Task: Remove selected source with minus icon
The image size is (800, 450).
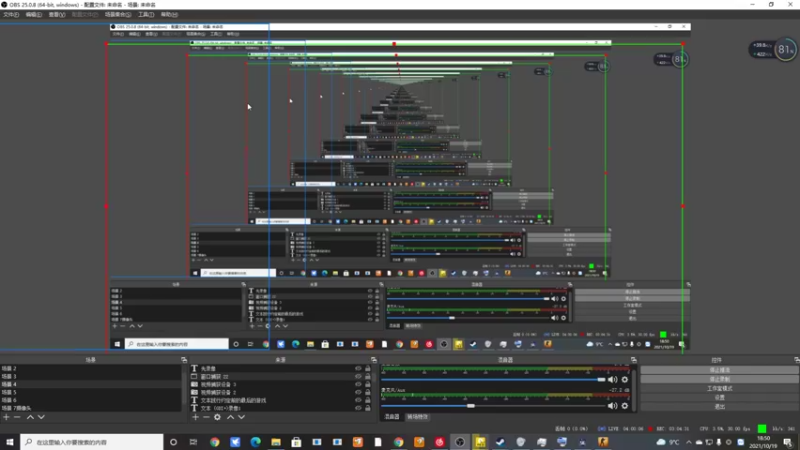Action: point(206,417)
